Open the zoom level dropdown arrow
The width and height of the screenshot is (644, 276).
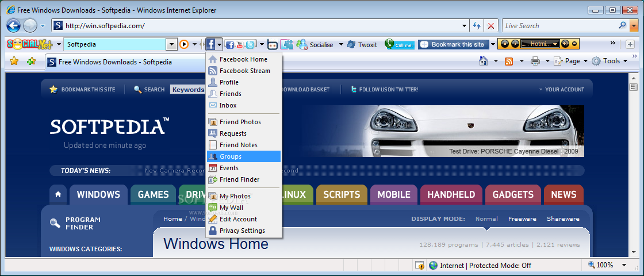pos(624,265)
